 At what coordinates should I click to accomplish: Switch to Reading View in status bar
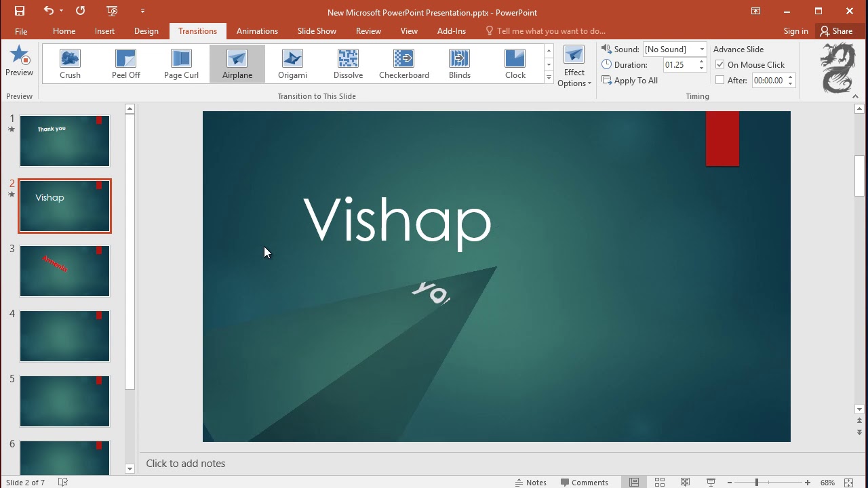click(x=686, y=483)
